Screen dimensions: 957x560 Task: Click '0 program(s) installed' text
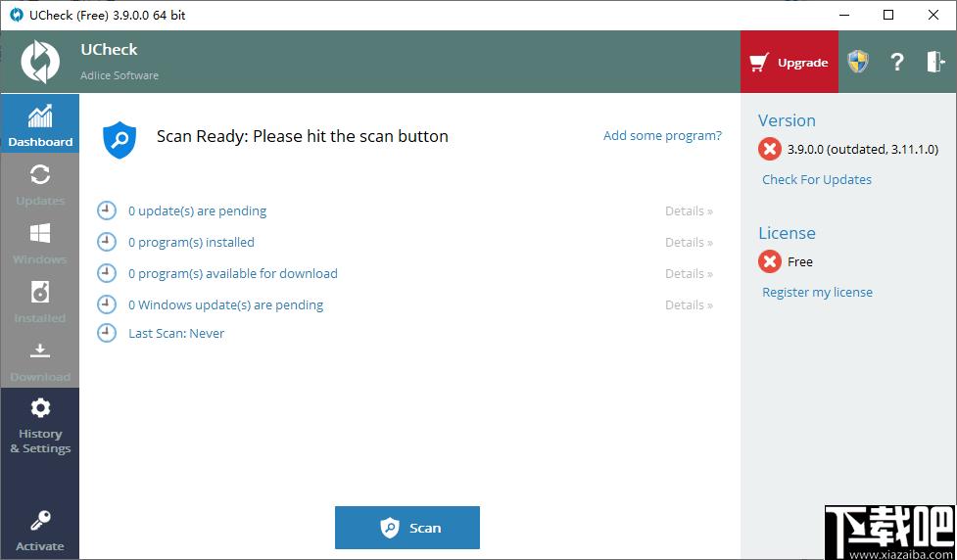coord(191,242)
